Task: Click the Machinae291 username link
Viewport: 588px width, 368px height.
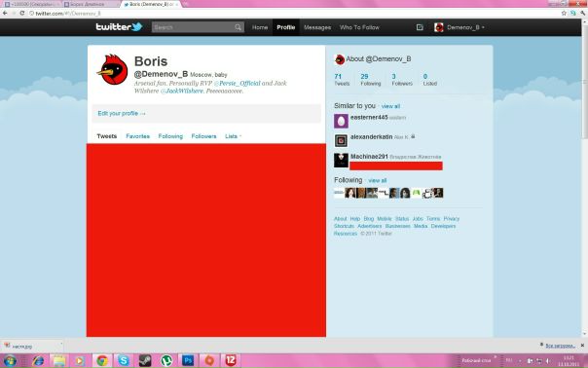Action: pos(369,157)
